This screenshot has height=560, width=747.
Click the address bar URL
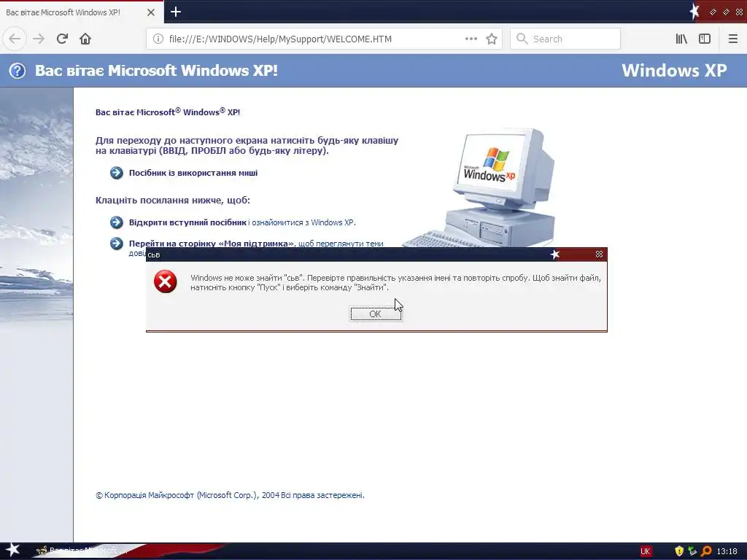(x=280, y=39)
